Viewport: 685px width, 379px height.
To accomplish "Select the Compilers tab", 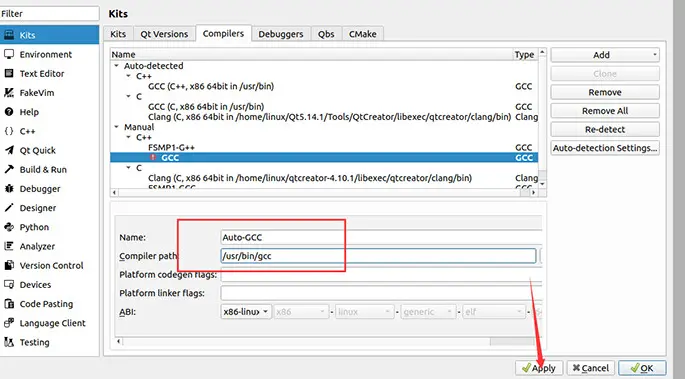I will [223, 33].
